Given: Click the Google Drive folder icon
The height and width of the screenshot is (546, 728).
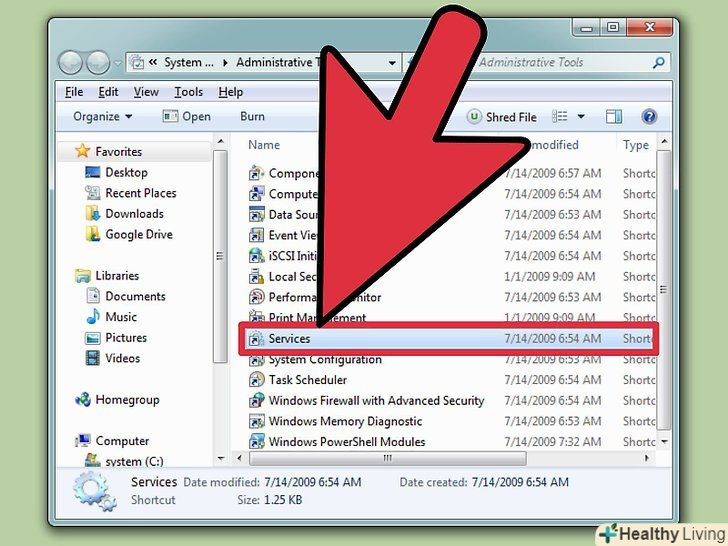Looking at the screenshot, I should (92, 234).
